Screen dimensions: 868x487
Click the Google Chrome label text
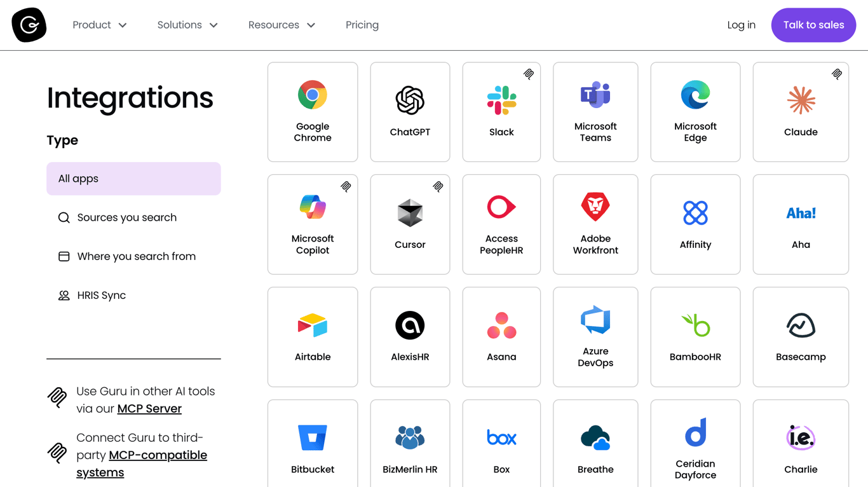313,132
